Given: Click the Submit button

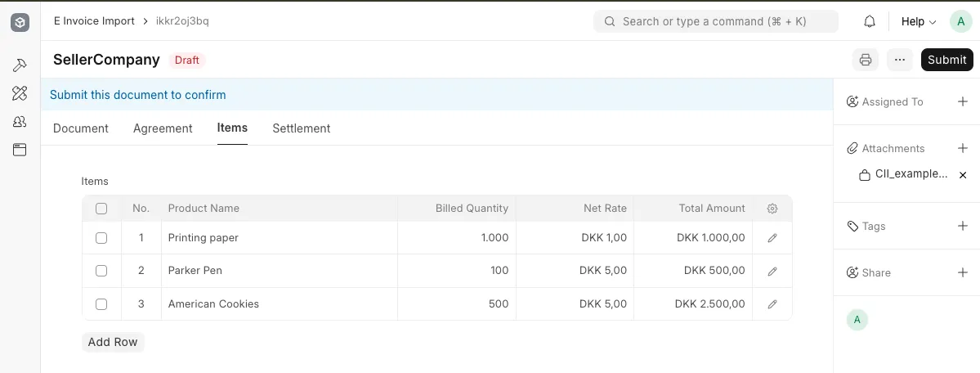Looking at the screenshot, I should click(946, 60).
